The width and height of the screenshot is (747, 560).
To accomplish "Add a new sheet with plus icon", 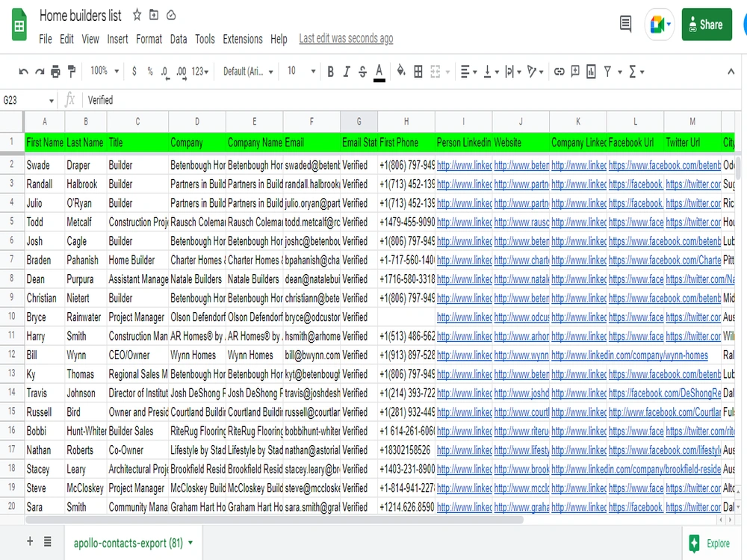I will click(x=30, y=541).
